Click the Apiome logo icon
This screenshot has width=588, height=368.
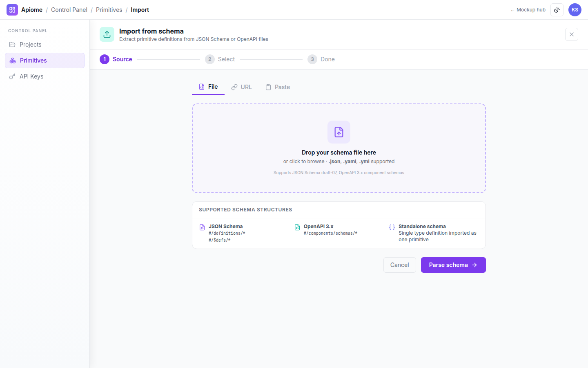12,10
